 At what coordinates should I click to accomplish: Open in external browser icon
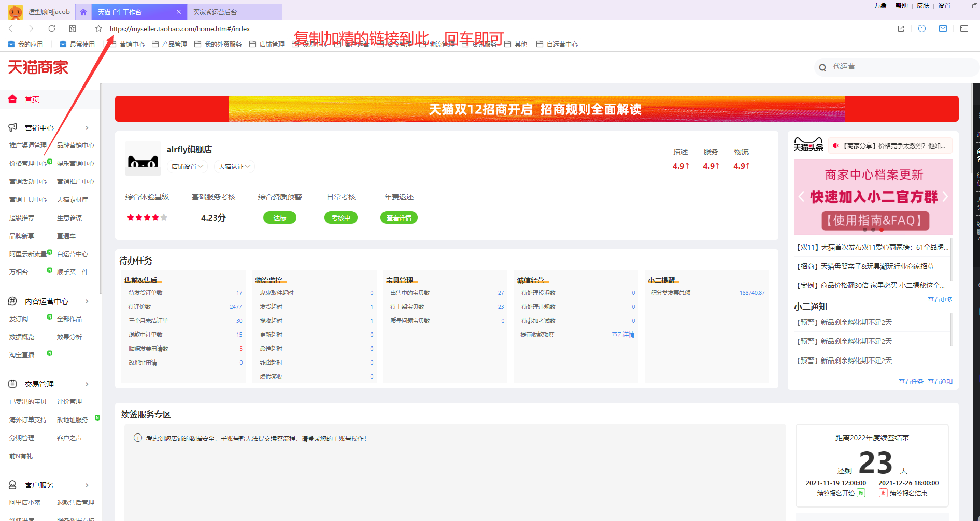(x=901, y=28)
